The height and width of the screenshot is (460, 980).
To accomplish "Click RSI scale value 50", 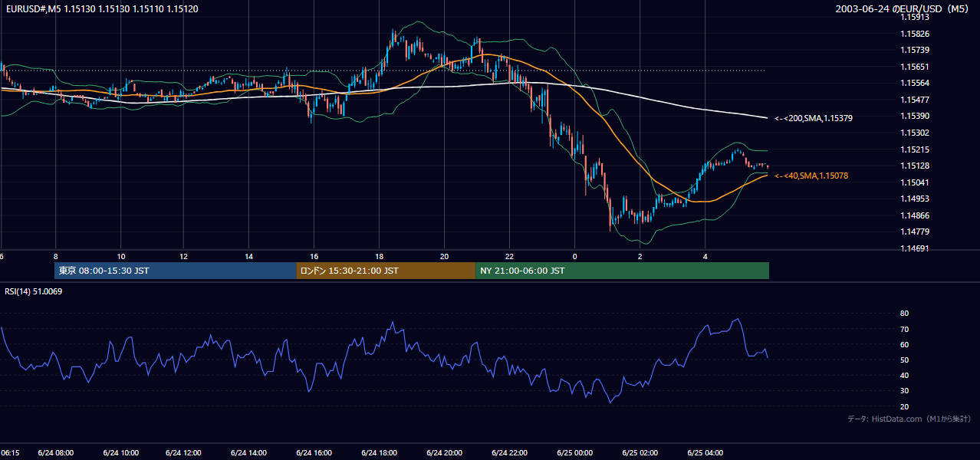I will pos(904,360).
